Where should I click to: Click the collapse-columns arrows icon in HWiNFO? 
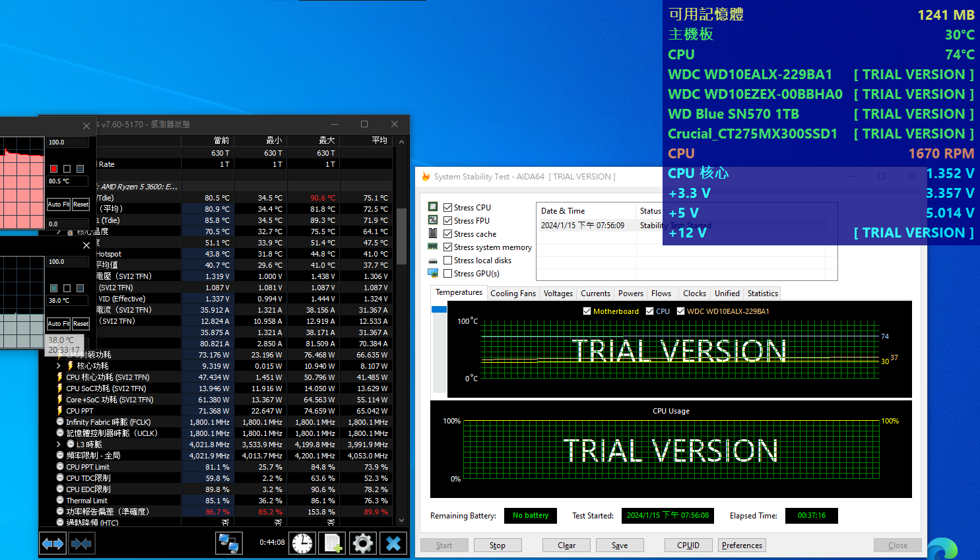81,544
